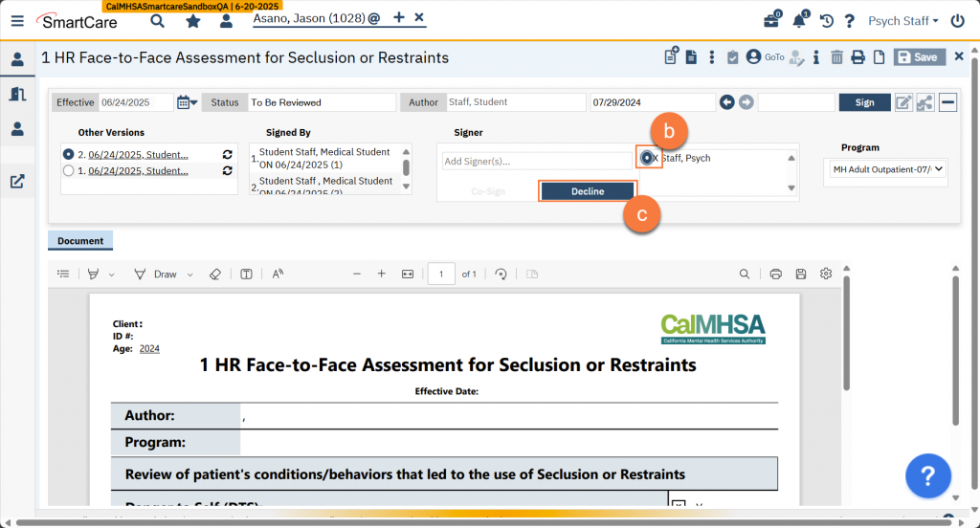Click the delete trash can icon
Screen dimensions: 980x528
pos(836,57)
